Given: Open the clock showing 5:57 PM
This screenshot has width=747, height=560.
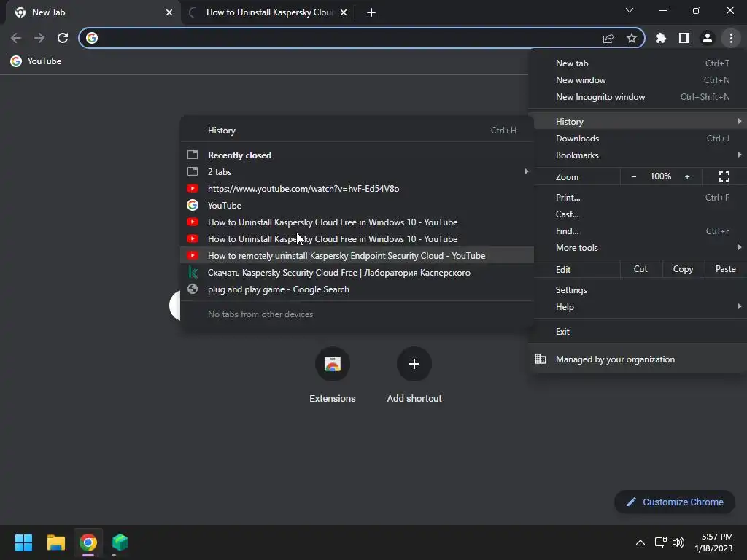Looking at the screenshot, I should (713, 542).
